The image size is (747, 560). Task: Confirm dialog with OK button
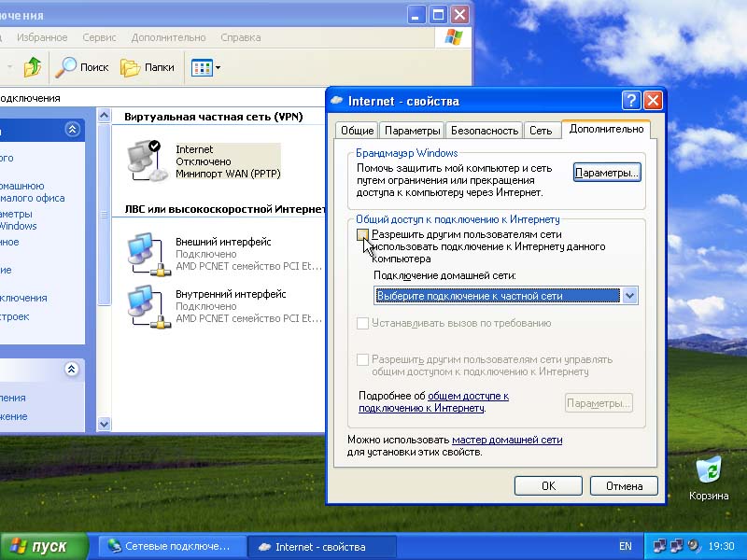tap(548, 485)
